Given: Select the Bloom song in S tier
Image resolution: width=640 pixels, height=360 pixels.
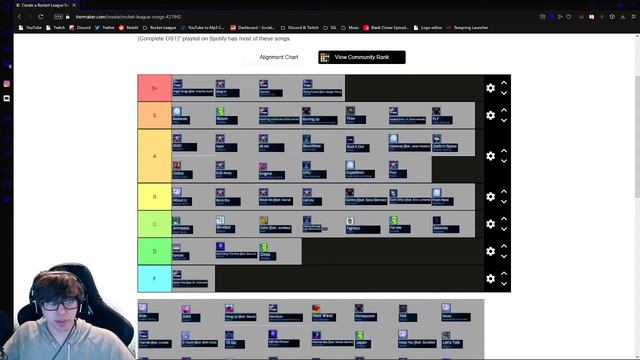Looking at the screenshot, I should click(x=226, y=116).
